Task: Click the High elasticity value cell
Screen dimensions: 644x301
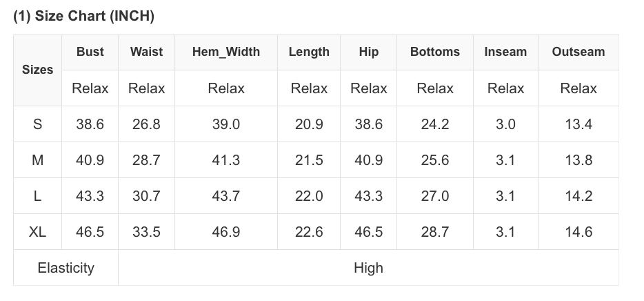Action: (x=368, y=268)
